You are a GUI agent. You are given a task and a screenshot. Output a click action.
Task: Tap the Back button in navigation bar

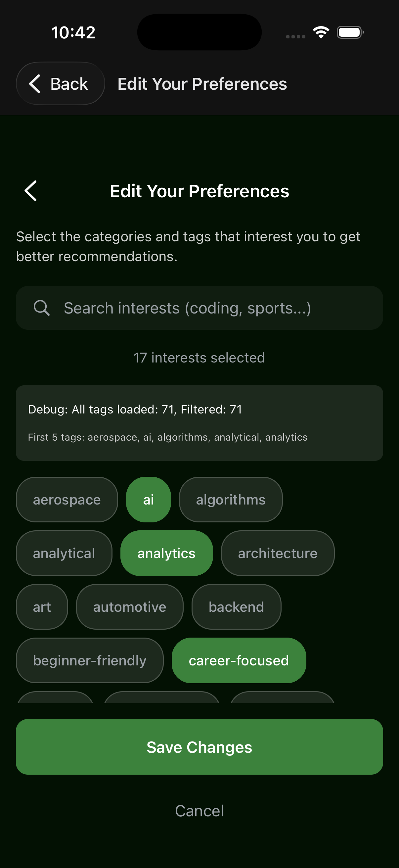(60, 83)
